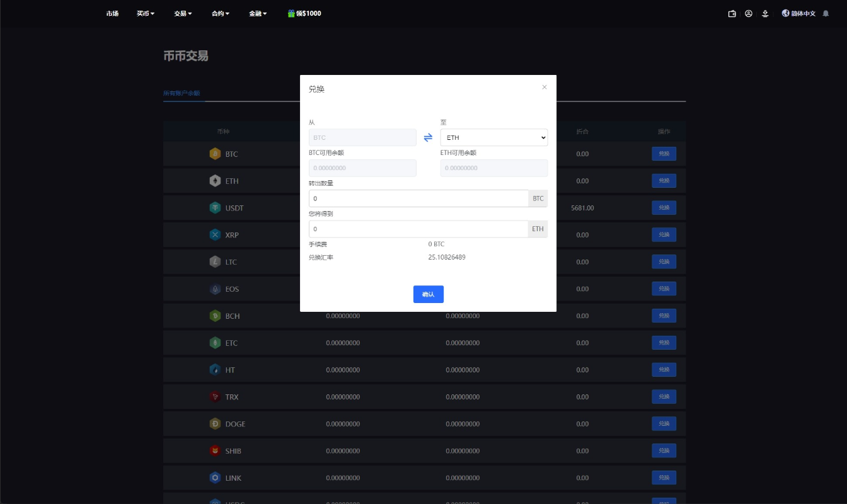Click the green gift icon 领$1000
The width and height of the screenshot is (847, 504).
pyautogui.click(x=291, y=13)
